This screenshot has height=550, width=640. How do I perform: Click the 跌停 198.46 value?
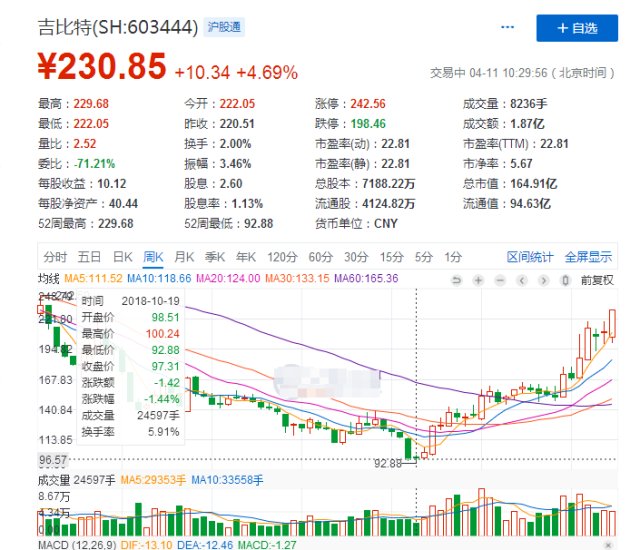pyautogui.click(x=368, y=124)
